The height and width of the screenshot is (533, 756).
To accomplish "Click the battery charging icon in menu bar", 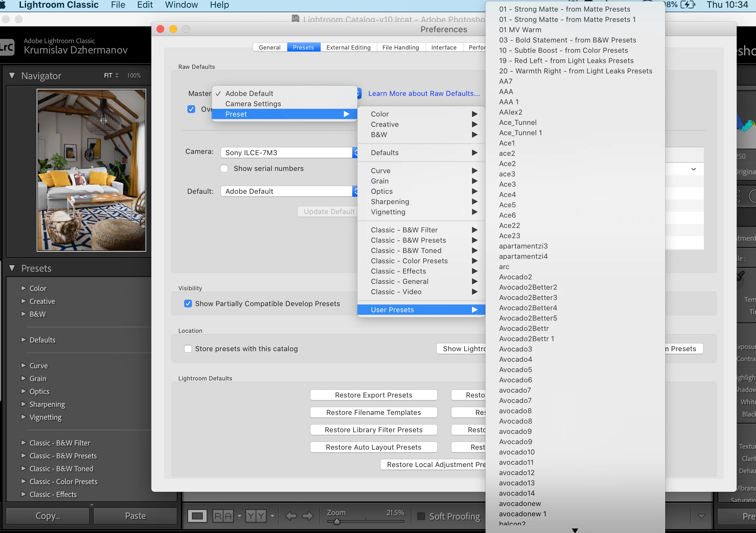I will (688, 5).
